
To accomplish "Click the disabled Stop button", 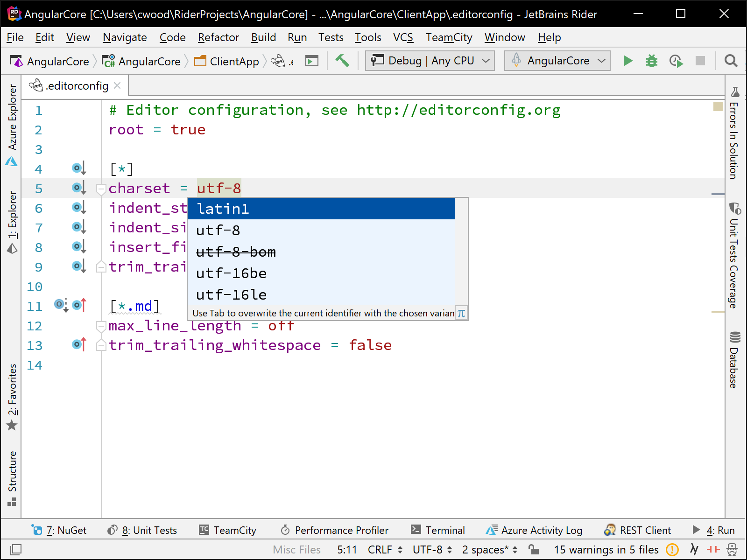I will pyautogui.click(x=700, y=61).
